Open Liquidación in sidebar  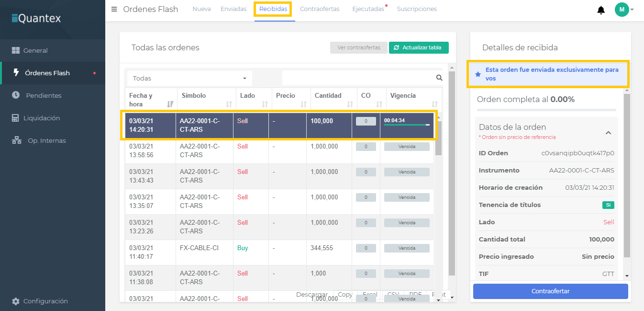[42, 118]
